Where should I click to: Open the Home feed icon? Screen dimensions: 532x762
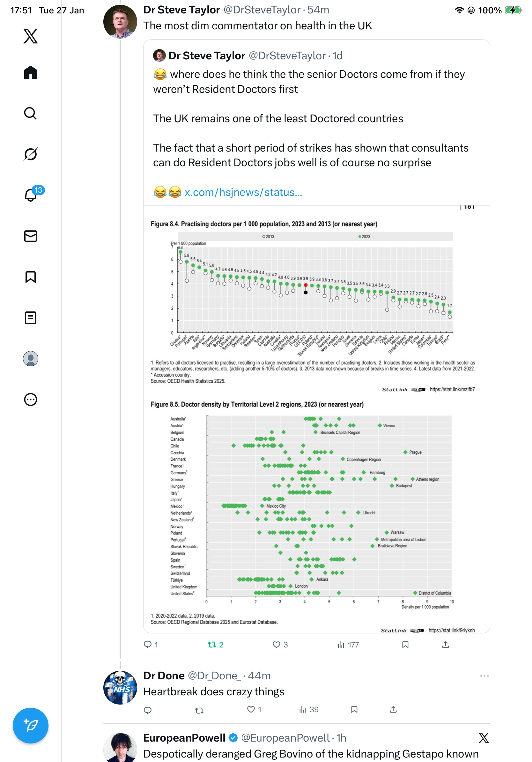(x=31, y=73)
